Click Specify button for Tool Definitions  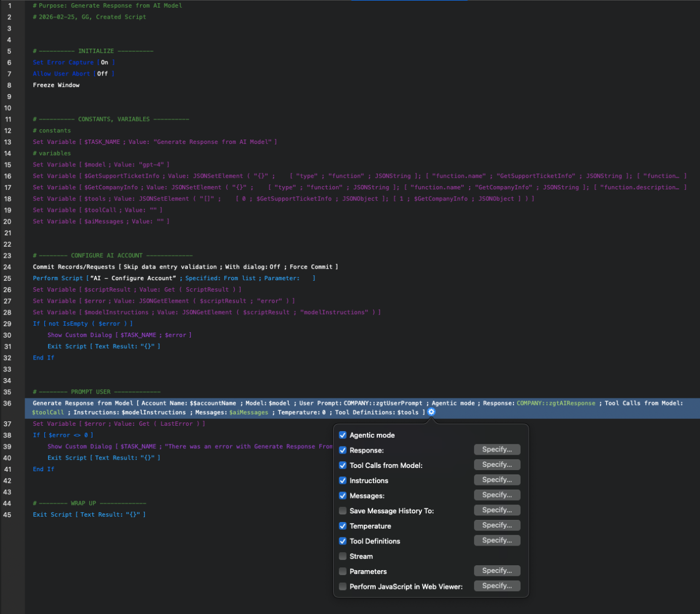[497, 541]
